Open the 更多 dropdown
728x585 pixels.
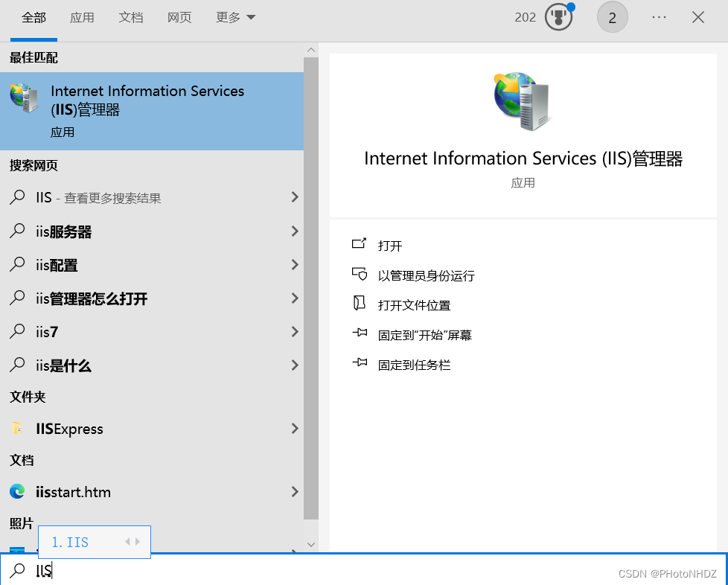click(x=235, y=18)
